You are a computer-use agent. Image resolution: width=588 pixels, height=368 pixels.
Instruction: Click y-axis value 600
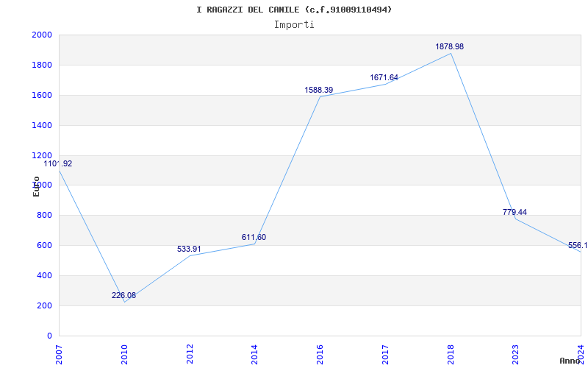(45, 245)
